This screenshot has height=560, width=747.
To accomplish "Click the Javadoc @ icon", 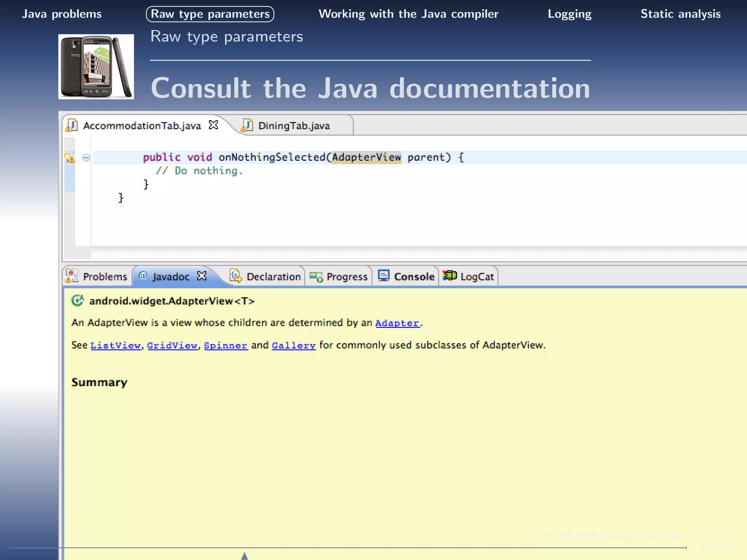I will pos(143,276).
